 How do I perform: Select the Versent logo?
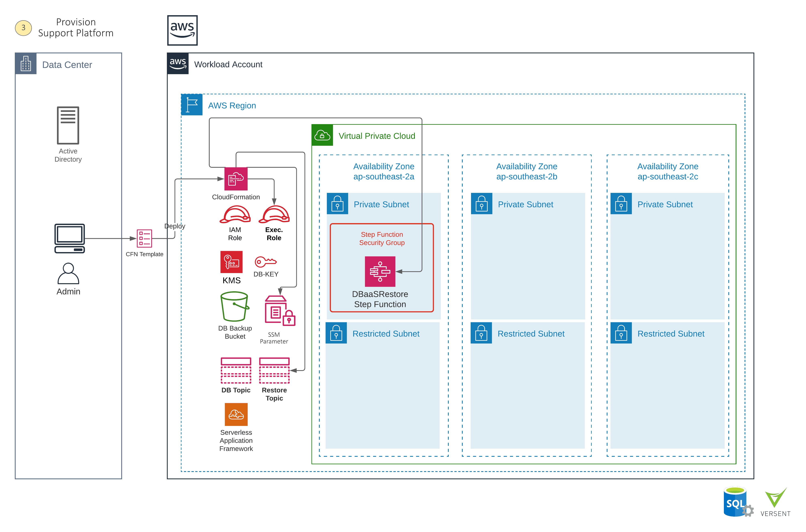775,502
